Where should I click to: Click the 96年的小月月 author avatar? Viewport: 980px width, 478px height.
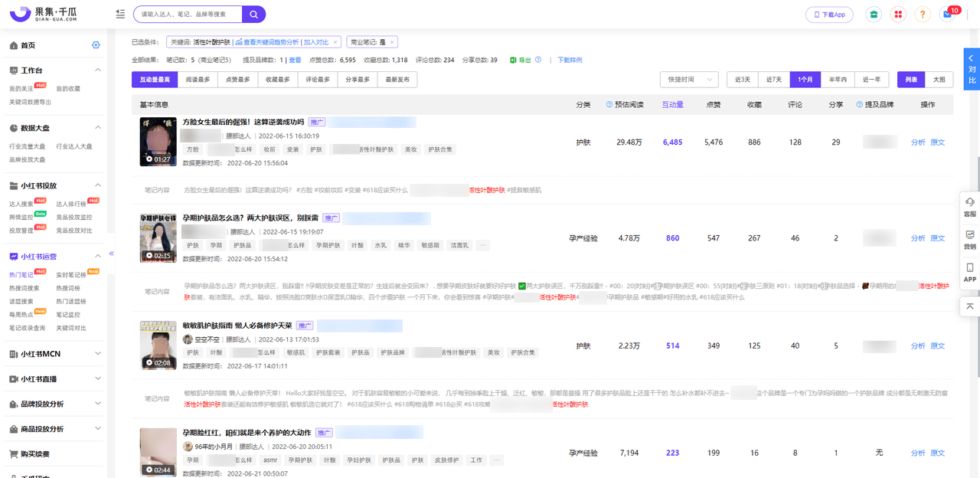point(188,447)
